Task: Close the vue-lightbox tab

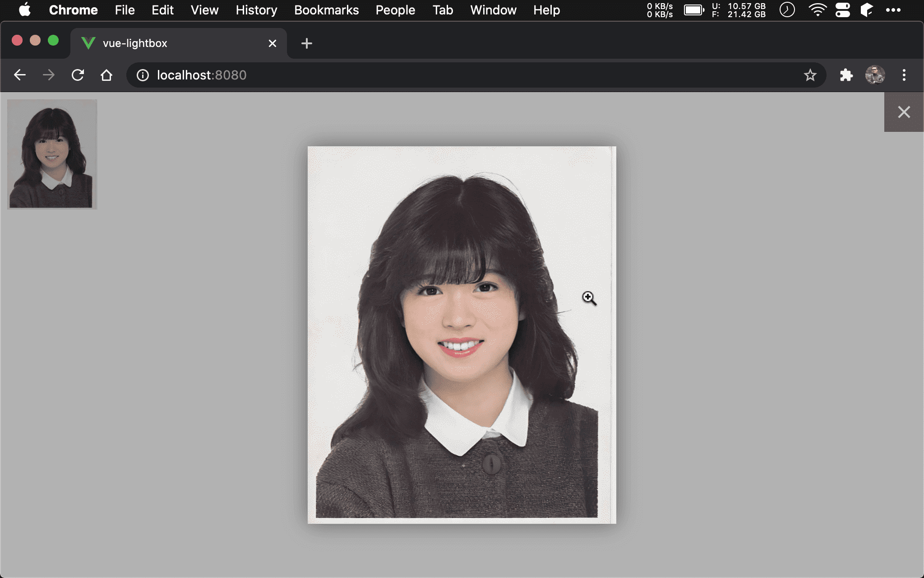Action: (x=272, y=43)
